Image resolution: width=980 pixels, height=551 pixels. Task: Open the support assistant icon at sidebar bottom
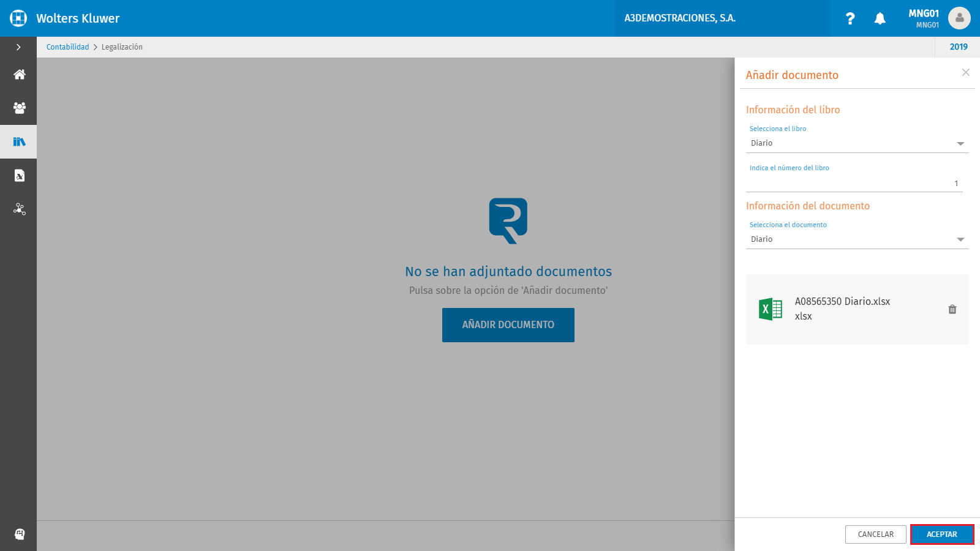pyautogui.click(x=19, y=534)
